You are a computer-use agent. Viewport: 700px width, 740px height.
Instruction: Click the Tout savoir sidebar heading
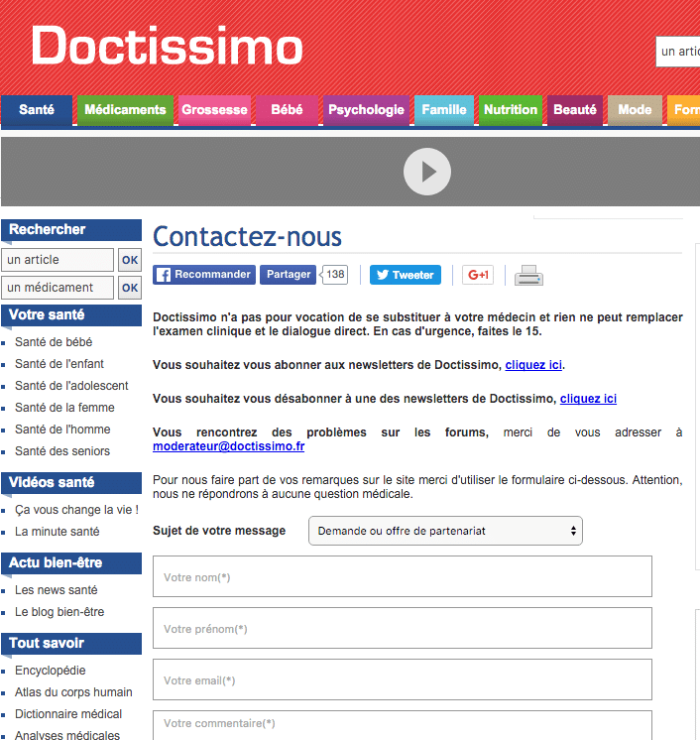(x=71, y=643)
